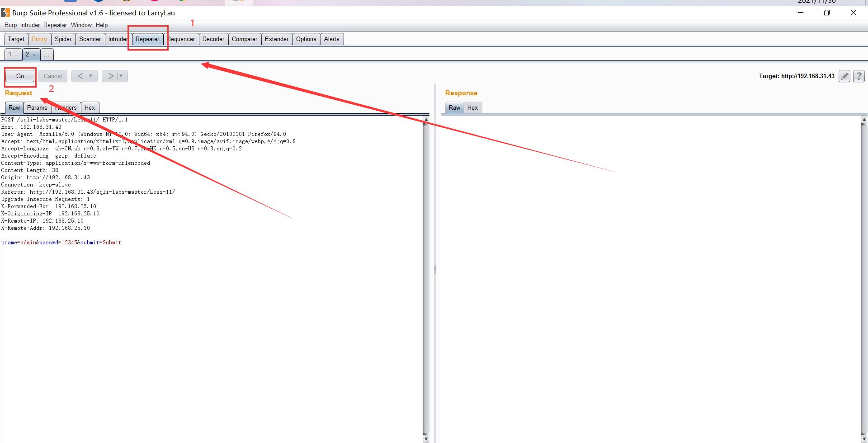Select the Raw response view tab
The height and width of the screenshot is (443, 868).
click(454, 107)
